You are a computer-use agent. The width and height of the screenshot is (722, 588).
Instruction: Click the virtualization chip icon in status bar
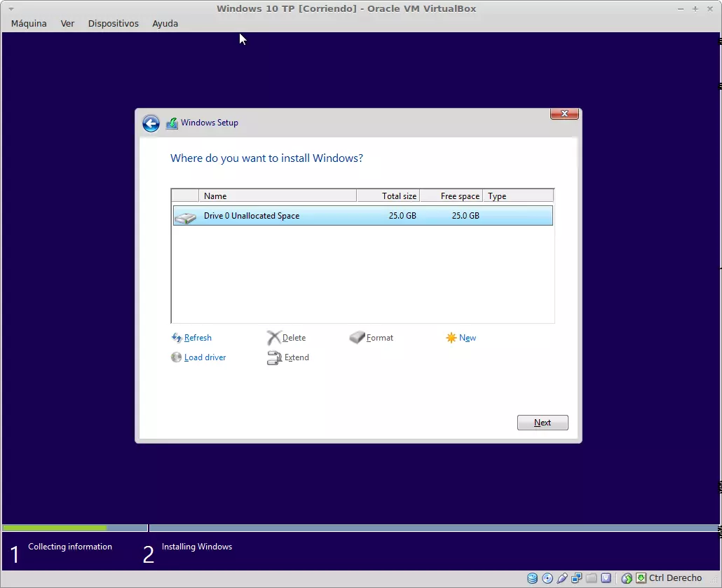coord(606,578)
